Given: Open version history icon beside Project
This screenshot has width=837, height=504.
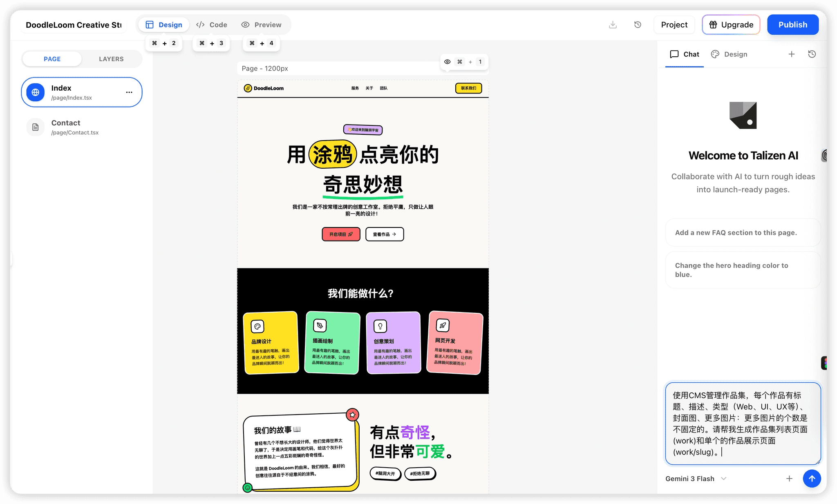Looking at the screenshot, I should [x=638, y=25].
